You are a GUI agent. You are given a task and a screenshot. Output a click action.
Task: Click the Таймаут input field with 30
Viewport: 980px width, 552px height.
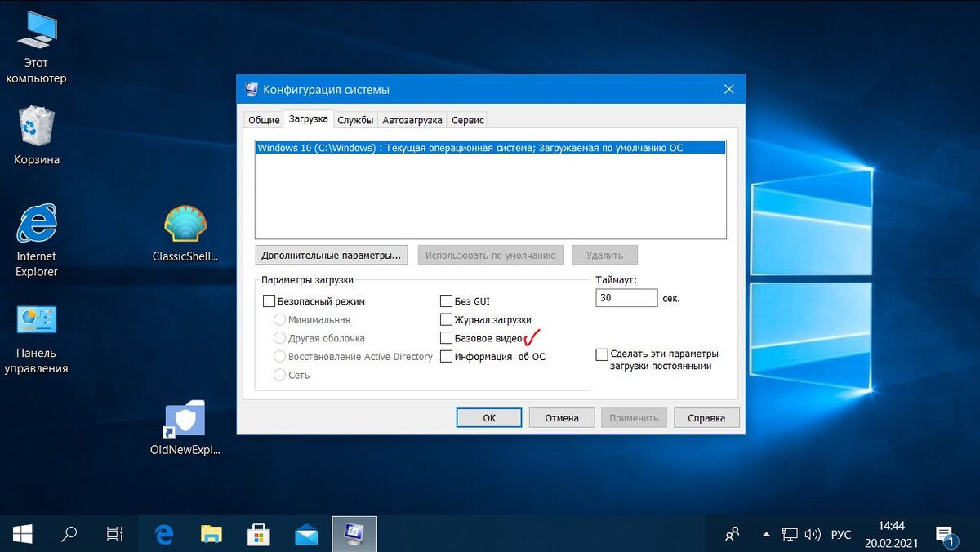627,298
